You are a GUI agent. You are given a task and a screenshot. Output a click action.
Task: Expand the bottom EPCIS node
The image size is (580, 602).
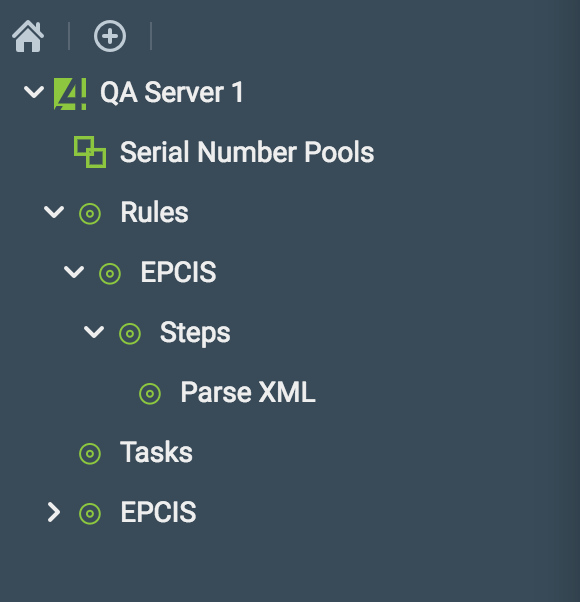[x=54, y=513]
